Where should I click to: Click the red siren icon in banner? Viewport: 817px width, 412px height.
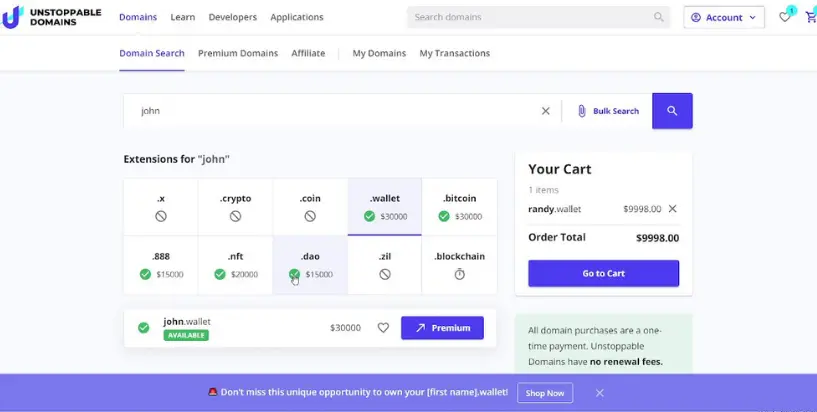point(213,392)
